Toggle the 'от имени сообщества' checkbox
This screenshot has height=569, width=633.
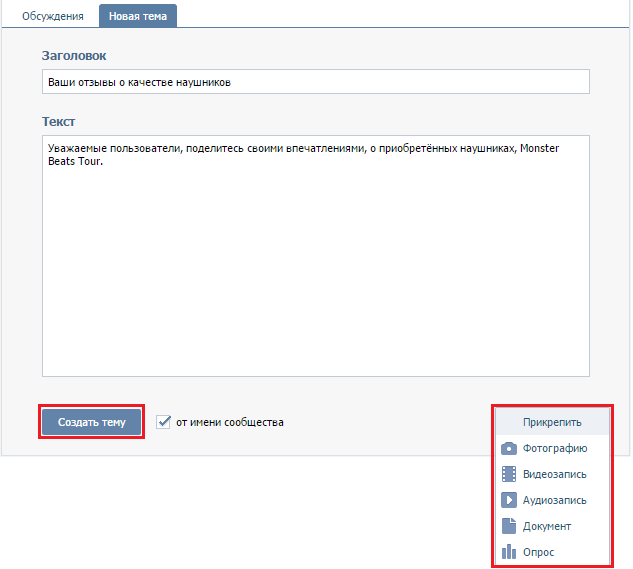coord(163,422)
